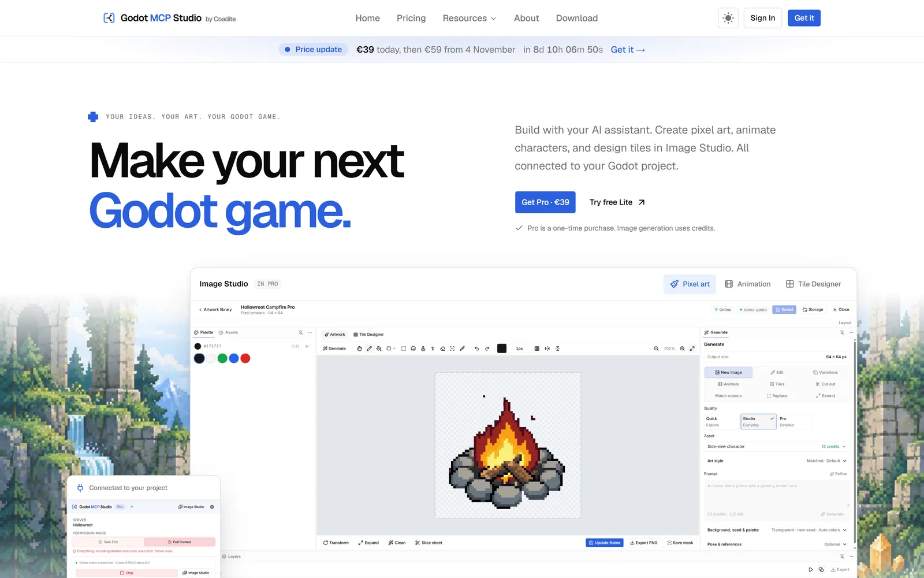The image size is (924, 578).
Task: Switch to the Animation tab
Action: (x=748, y=284)
